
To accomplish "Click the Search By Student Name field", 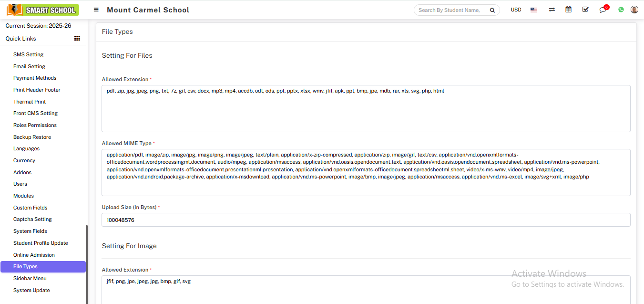I will tap(450, 10).
